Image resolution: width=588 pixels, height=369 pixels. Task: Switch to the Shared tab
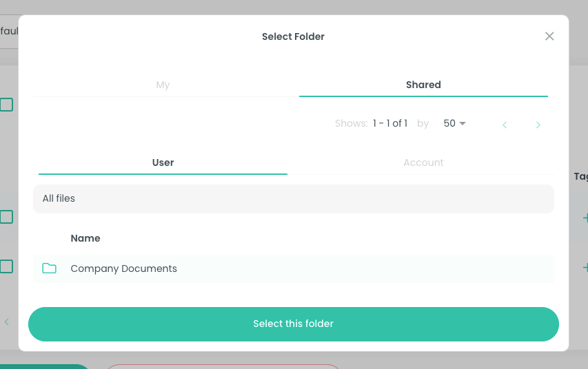tap(423, 85)
